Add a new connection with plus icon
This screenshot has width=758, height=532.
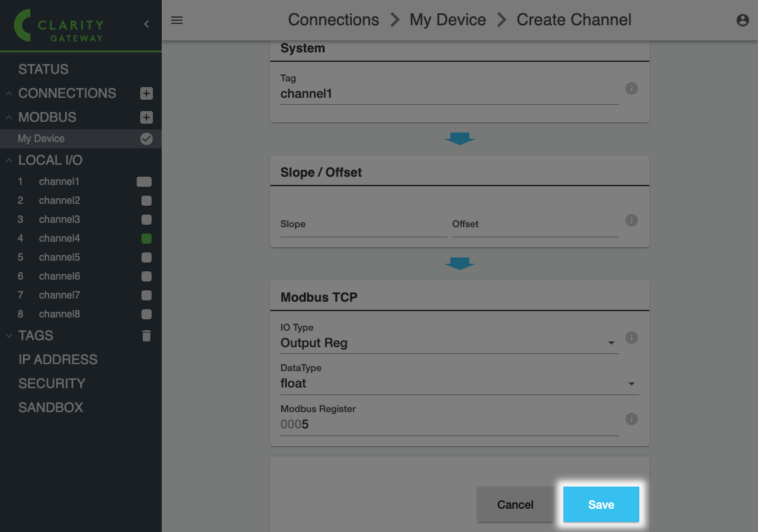click(147, 93)
